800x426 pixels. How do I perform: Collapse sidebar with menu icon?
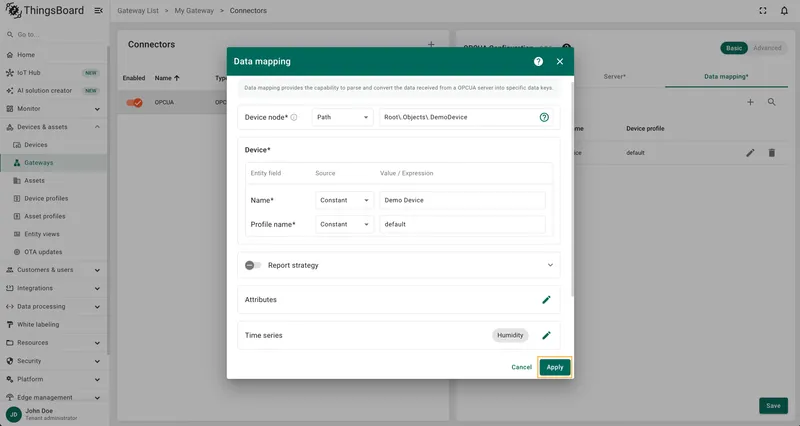click(x=98, y=11)
